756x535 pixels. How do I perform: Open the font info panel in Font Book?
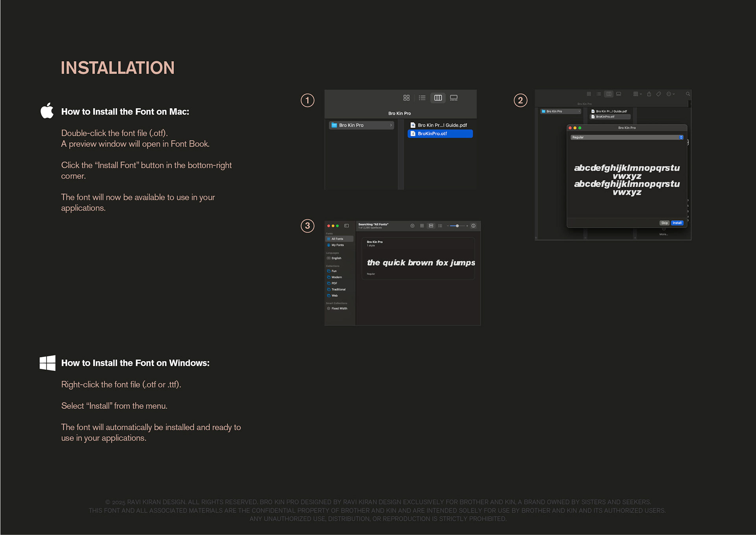tap(473, 226)
